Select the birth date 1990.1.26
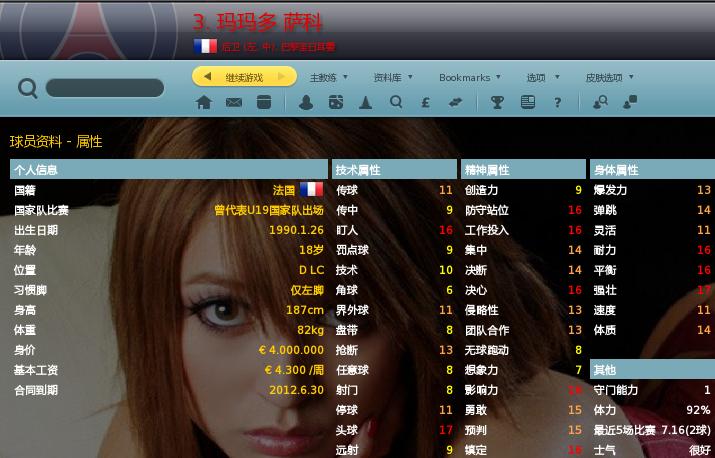 tap(296, 230)
